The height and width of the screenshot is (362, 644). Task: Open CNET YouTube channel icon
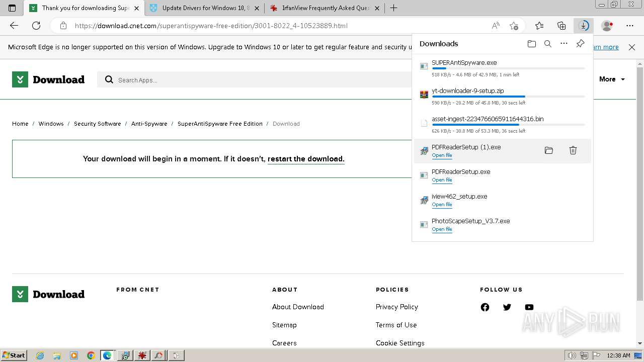coord(529,307)
